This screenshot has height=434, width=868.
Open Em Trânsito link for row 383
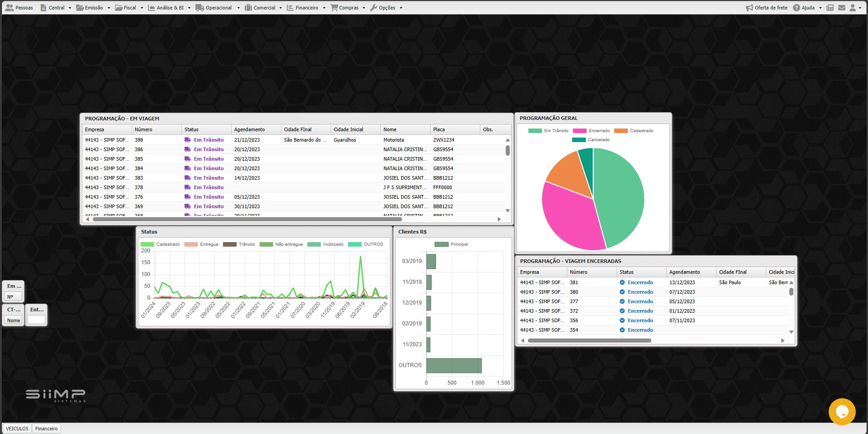point(209,178)
